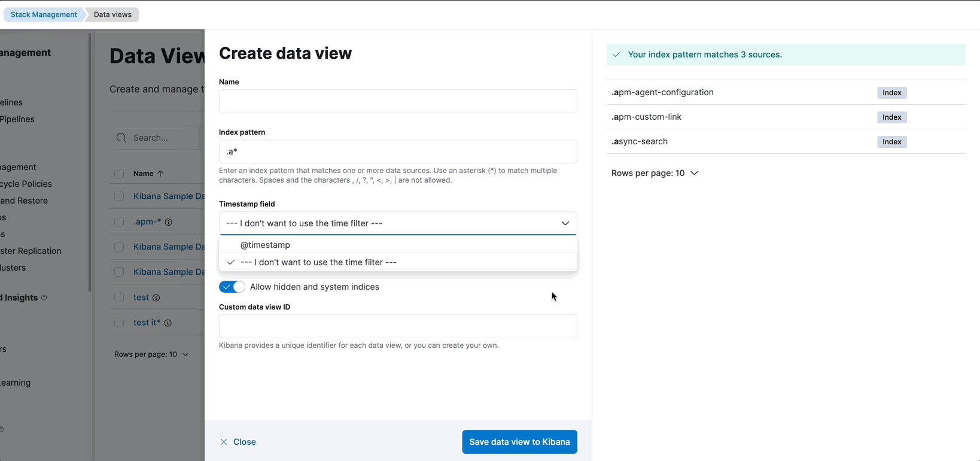This screenshot has width=980, height=461.
Task: Click the success checkmark icon in match banner
Action: (616, 54)
